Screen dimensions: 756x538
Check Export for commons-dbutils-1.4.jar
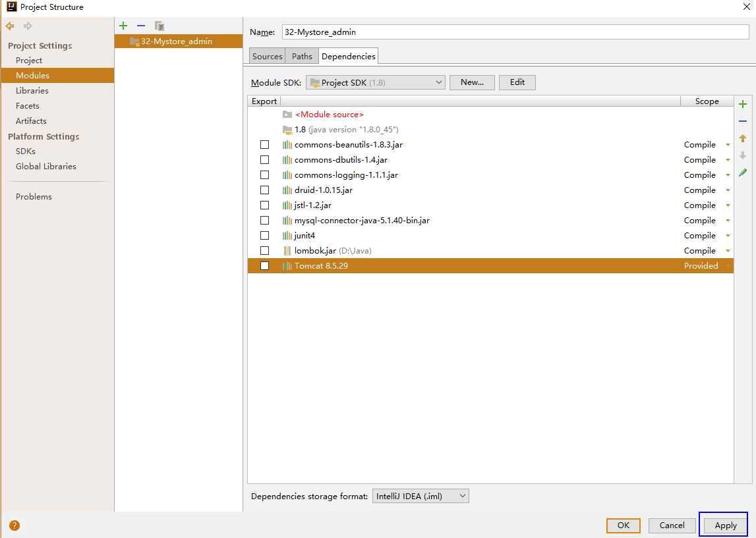(x=265, y=160)
